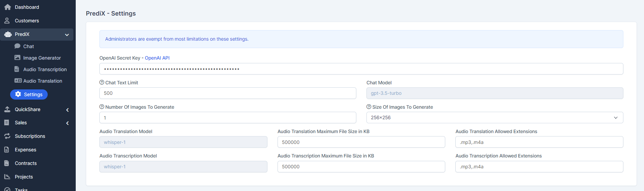Click the Expenses document icon
The height and width of the screenshot is (191, 644).
coord(7,150)
